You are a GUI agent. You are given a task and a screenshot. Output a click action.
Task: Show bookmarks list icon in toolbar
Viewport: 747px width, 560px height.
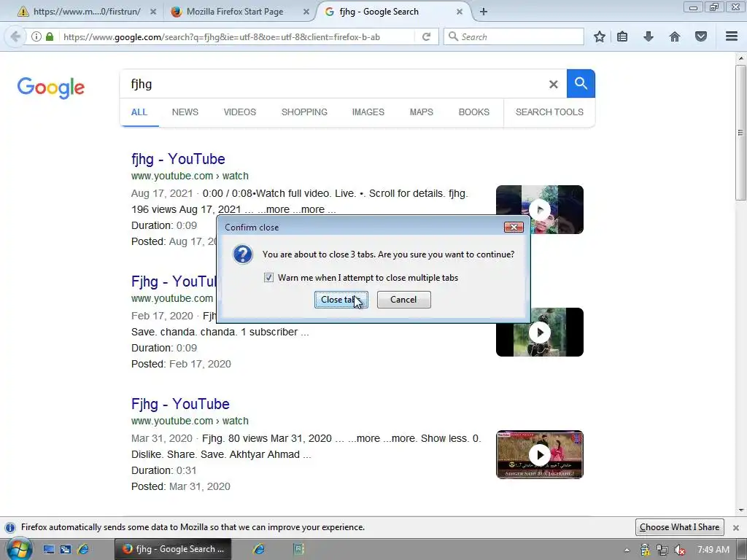622,36
